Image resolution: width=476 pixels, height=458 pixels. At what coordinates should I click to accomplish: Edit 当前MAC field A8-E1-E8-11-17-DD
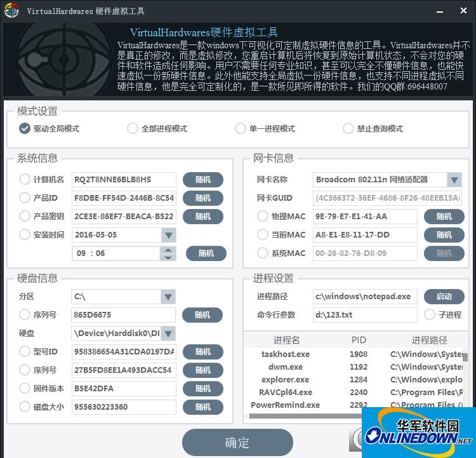click(x=365, y=235)
